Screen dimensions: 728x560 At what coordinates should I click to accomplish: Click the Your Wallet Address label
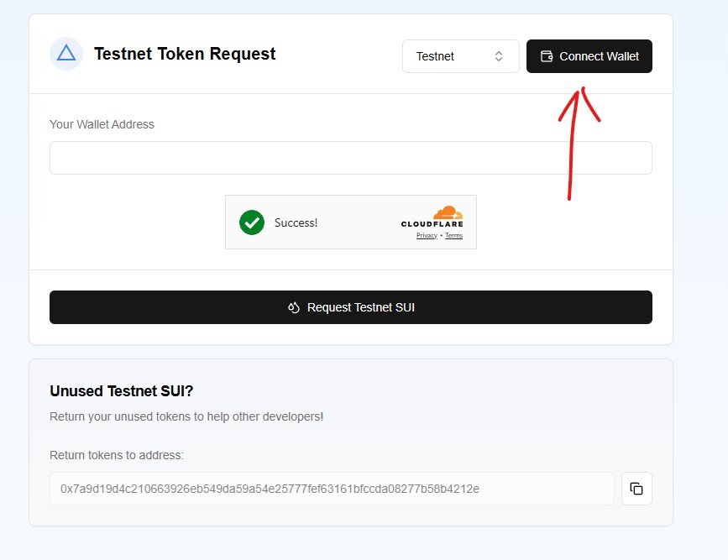point(102,124)
